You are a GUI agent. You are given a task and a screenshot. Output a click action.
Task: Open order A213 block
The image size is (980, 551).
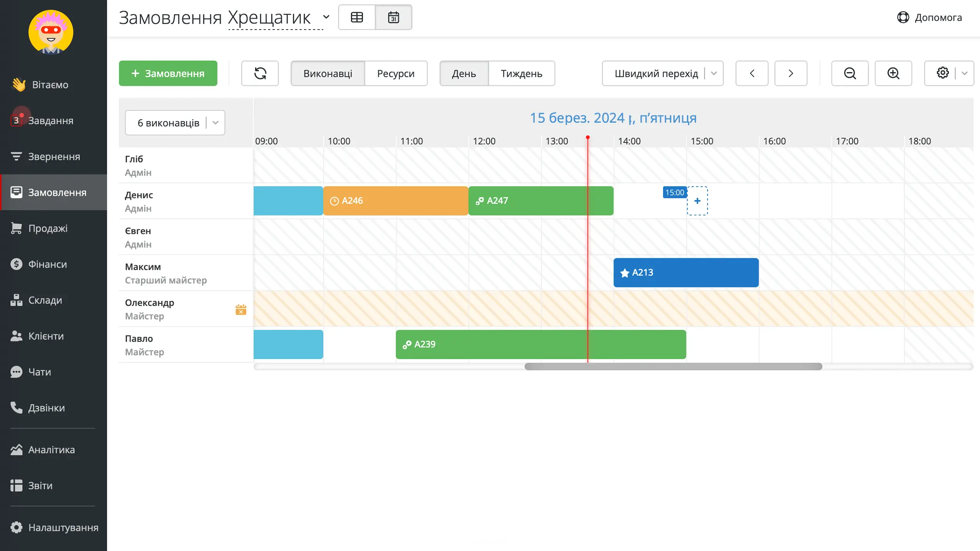pyautogui.click(x=686, y=272)
